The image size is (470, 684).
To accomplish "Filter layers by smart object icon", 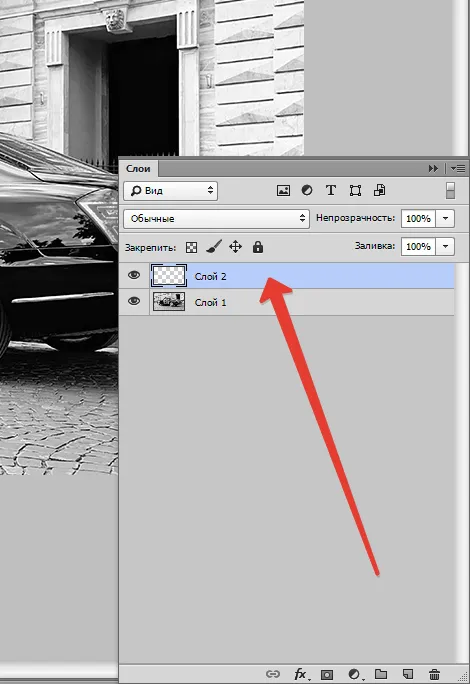I will 379,191.
